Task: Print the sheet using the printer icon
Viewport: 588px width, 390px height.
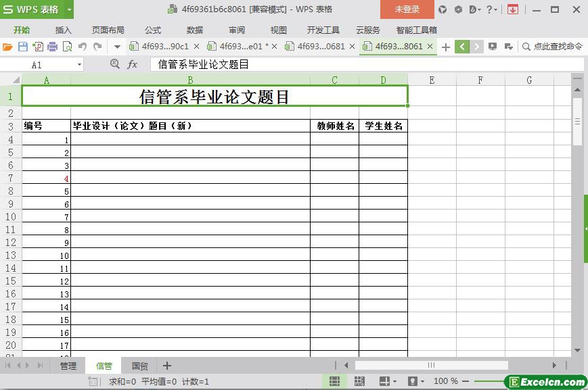Action: (53, 47)
